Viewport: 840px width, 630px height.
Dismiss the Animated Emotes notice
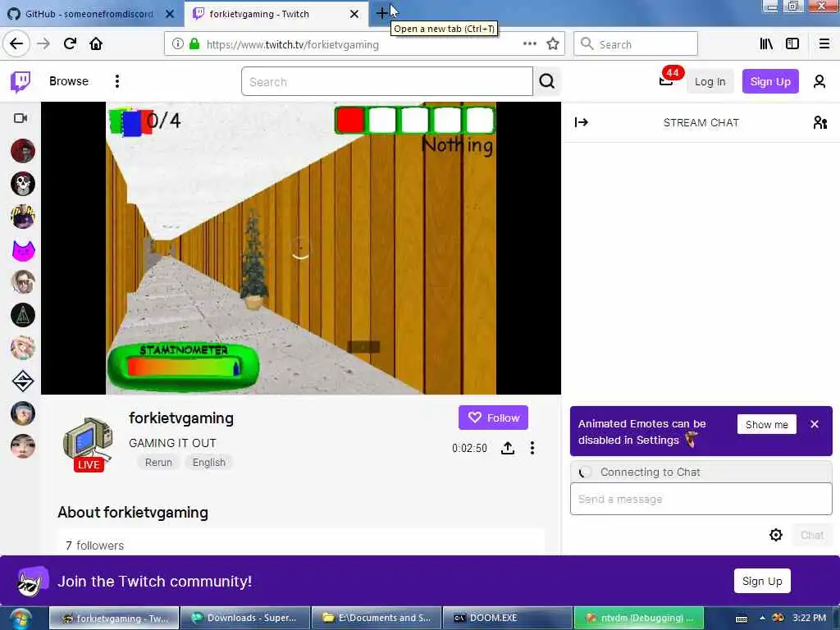point(815,424)
